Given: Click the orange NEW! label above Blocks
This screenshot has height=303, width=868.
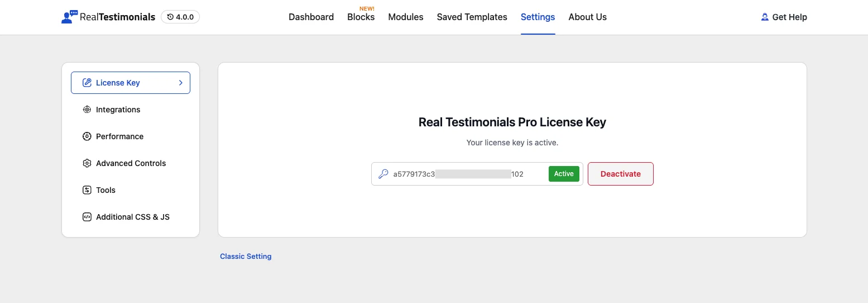Looking at the screenshot, I should [x=367, y=8].
